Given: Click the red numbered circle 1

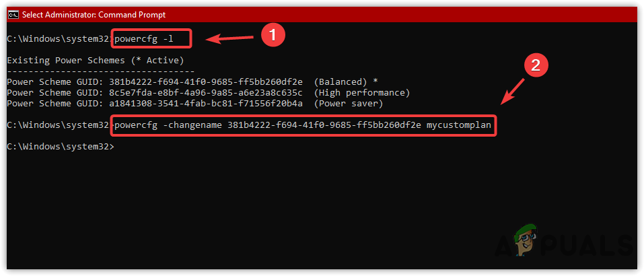Looking at the screenshot, I should tap(271, 36).
